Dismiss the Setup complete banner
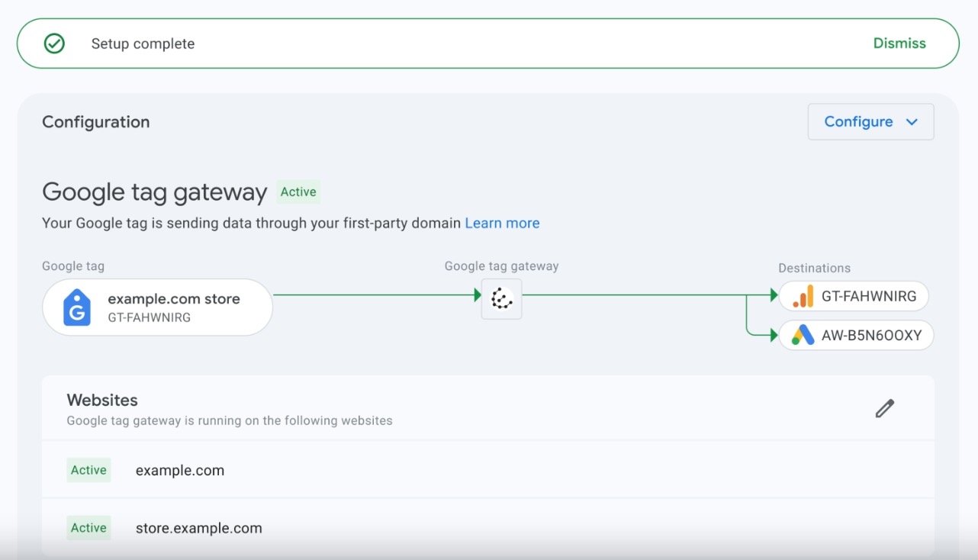The height and width of the screenshot is (560, 978). pyautogui.click(x=899, y=43)
